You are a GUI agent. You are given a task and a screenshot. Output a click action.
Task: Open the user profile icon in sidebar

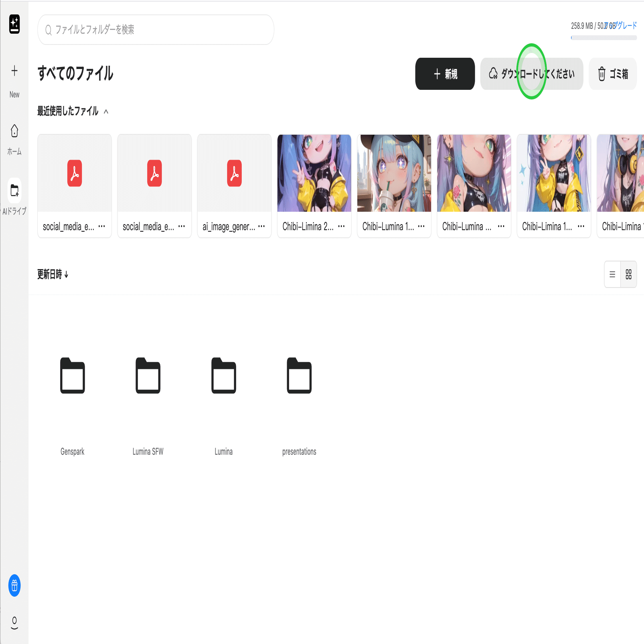(14, 623)
